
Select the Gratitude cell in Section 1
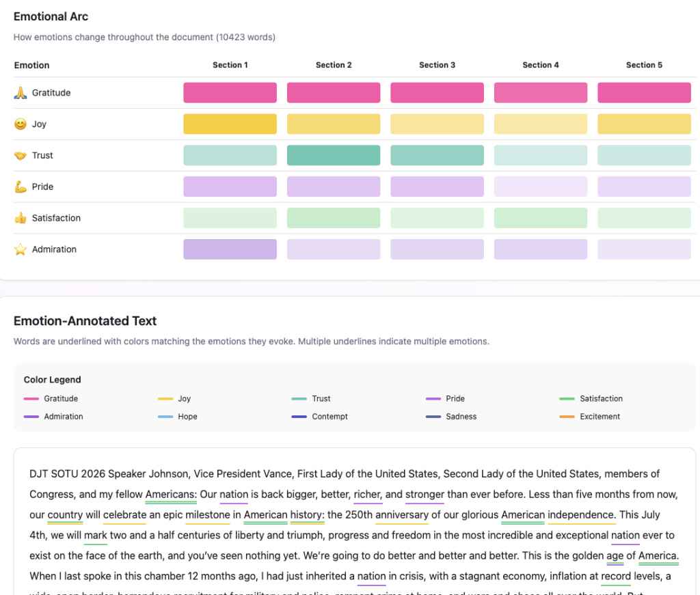230,93
